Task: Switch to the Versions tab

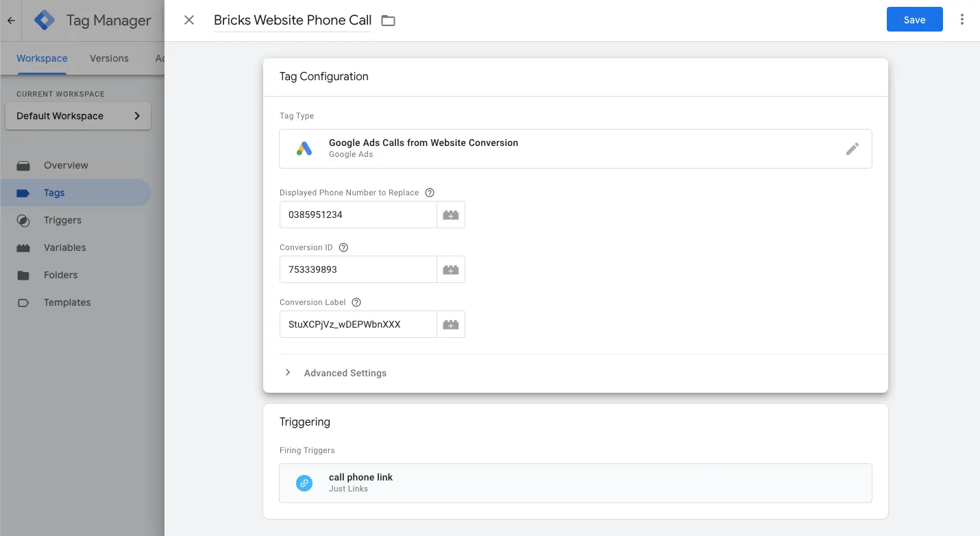Action: click(x=108, y=58)
